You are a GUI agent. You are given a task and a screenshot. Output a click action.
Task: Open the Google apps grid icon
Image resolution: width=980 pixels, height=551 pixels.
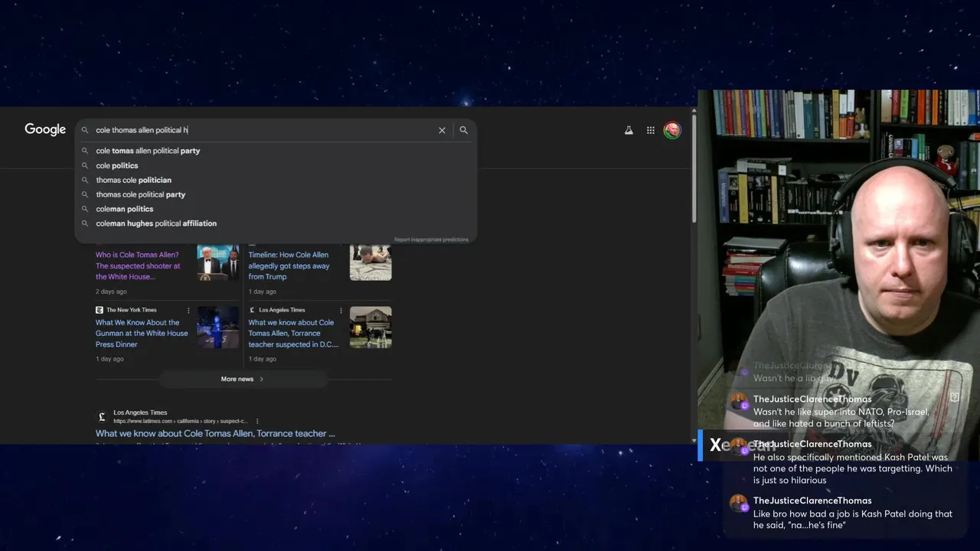(x=651, y=130)
